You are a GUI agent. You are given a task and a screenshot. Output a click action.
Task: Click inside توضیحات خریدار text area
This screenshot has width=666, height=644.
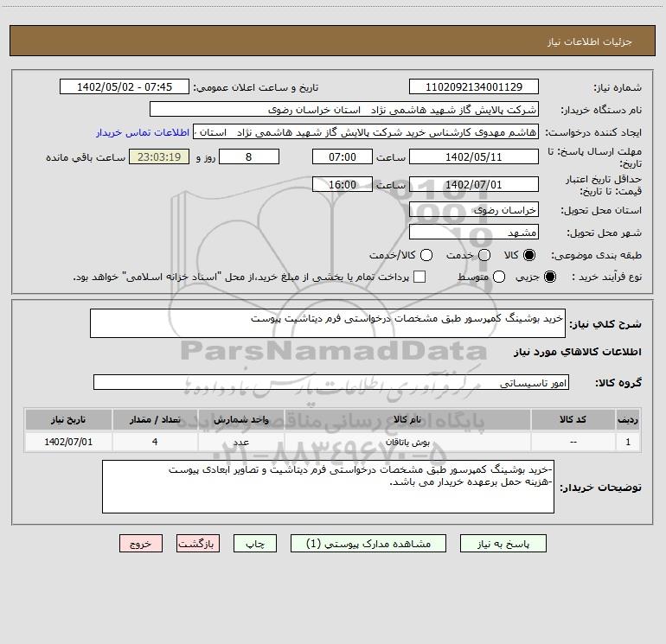coord(327,486)
